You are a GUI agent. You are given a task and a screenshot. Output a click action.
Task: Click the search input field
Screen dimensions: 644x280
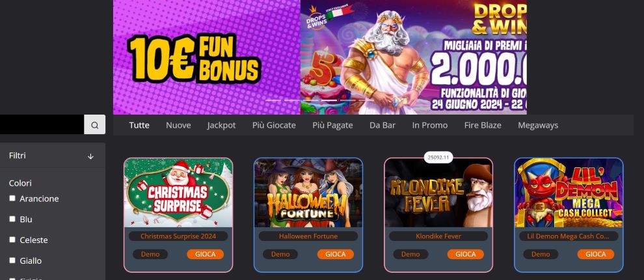pos(42,124)
